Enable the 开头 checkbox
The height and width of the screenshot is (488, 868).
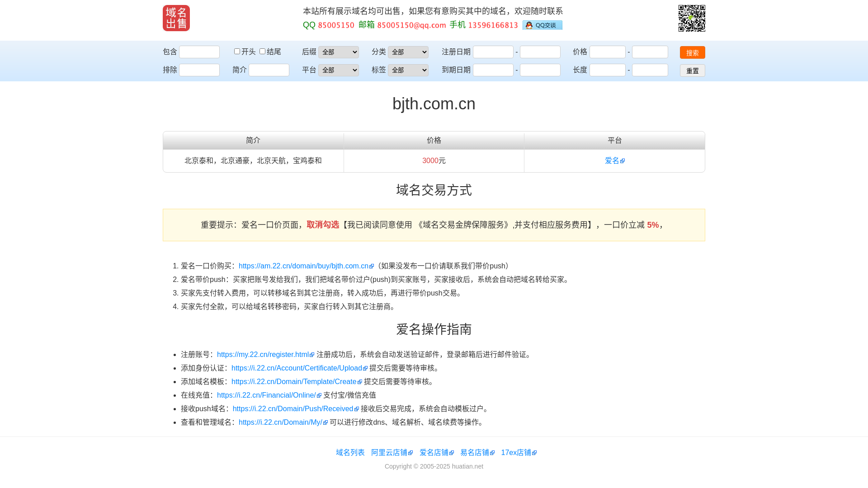click(237, 52)
